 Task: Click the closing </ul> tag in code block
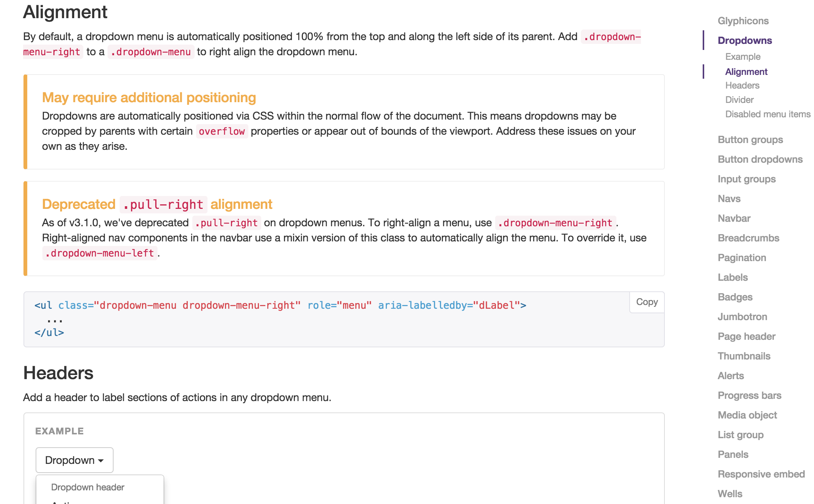point(49,333)
